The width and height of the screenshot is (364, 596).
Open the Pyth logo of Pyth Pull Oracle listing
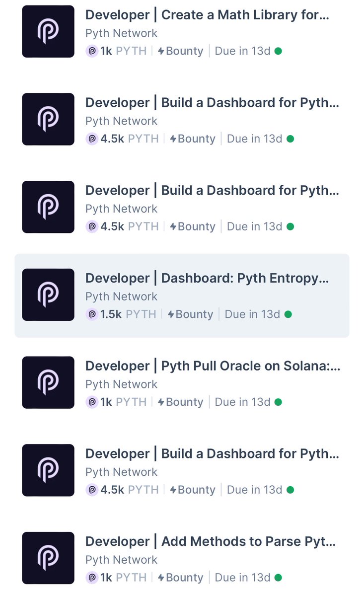click(48, 382)
